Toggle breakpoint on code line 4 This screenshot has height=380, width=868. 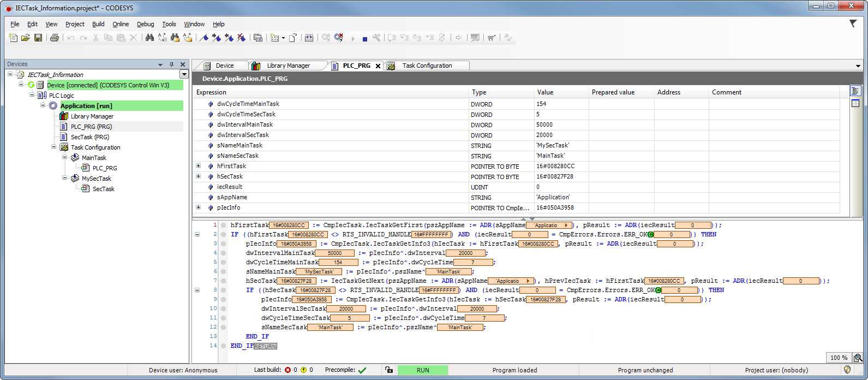click(224, 253)
